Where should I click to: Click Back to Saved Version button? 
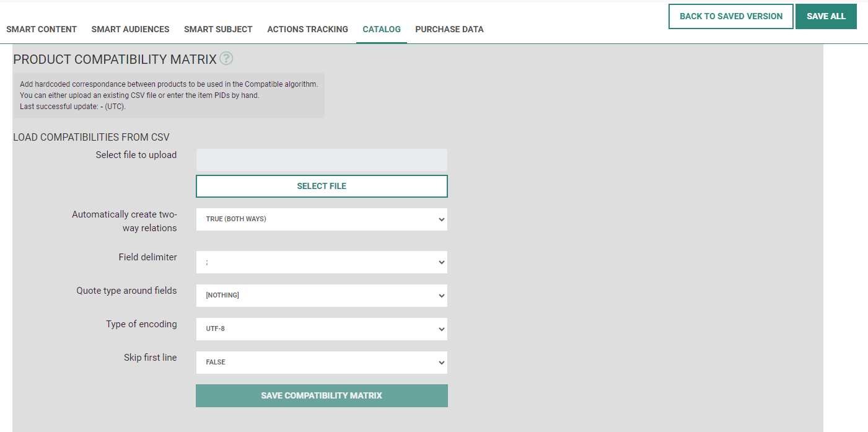pyautogui.click(x=730, y=16)
